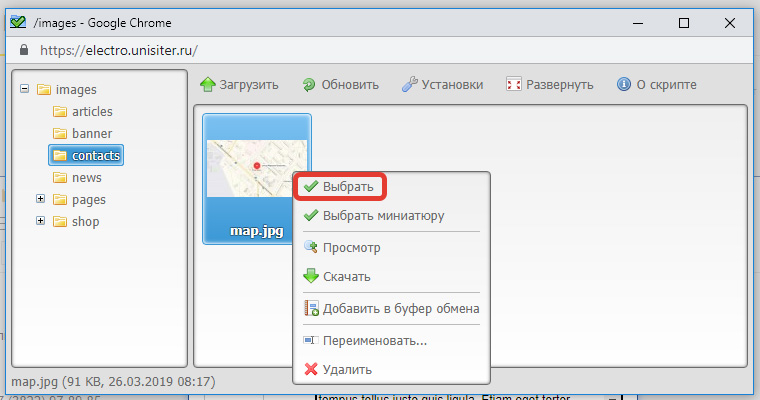The height and width of the screenshot is (400, 760).
Task: Open the news folder
Action: 86,177
